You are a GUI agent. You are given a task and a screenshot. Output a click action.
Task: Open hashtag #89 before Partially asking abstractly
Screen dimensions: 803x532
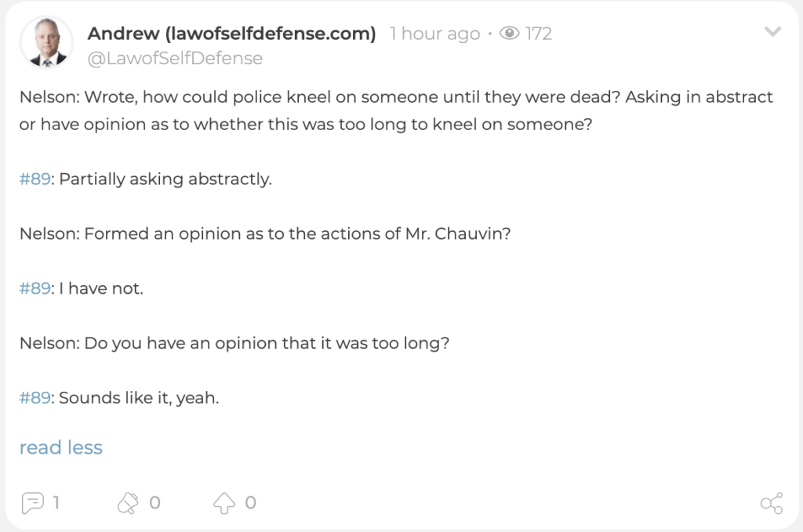point(35,179)
